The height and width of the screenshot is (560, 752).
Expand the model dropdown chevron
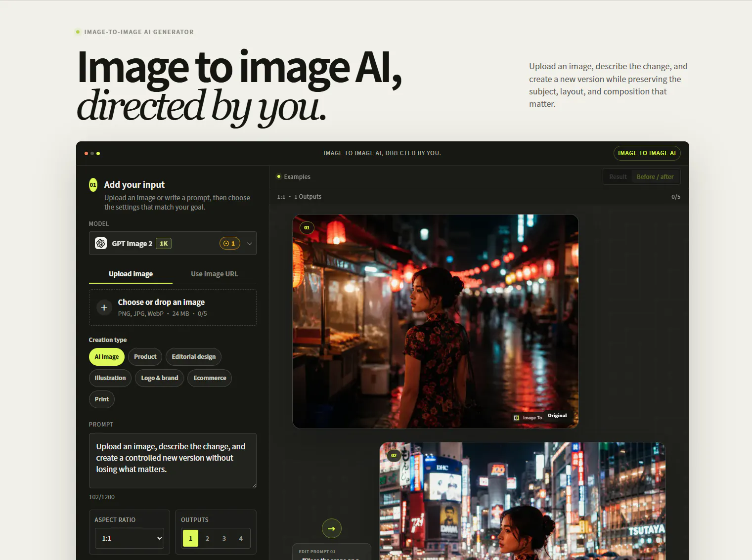249,244
